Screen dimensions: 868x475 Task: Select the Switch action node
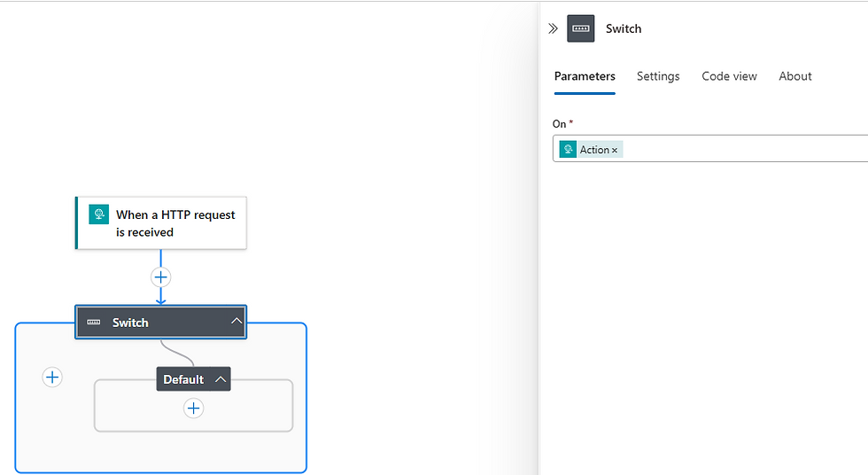(160, 323)
